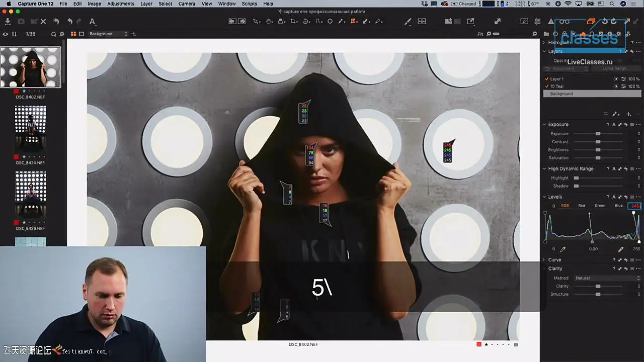Toggle full screen arrows icon

coord(498,22)
